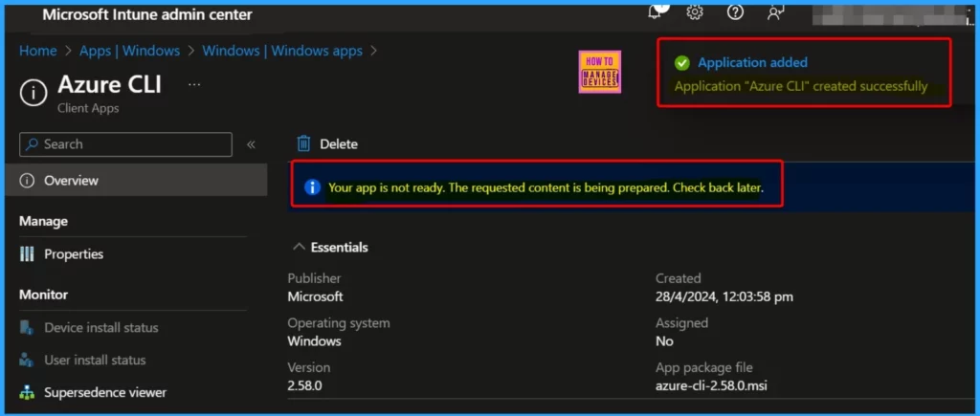
Task: Click the Publisher label
Action: [314, 278]
